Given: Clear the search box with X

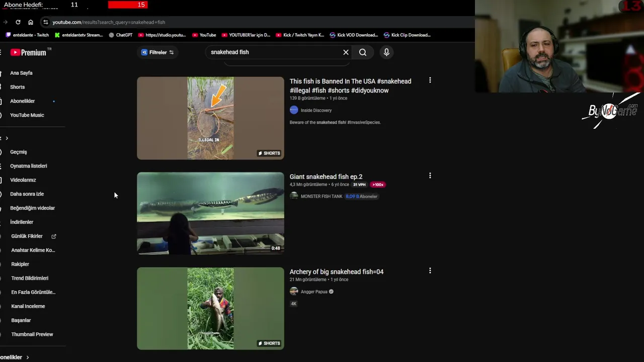Looking at the screenshot, I should 346,52.
